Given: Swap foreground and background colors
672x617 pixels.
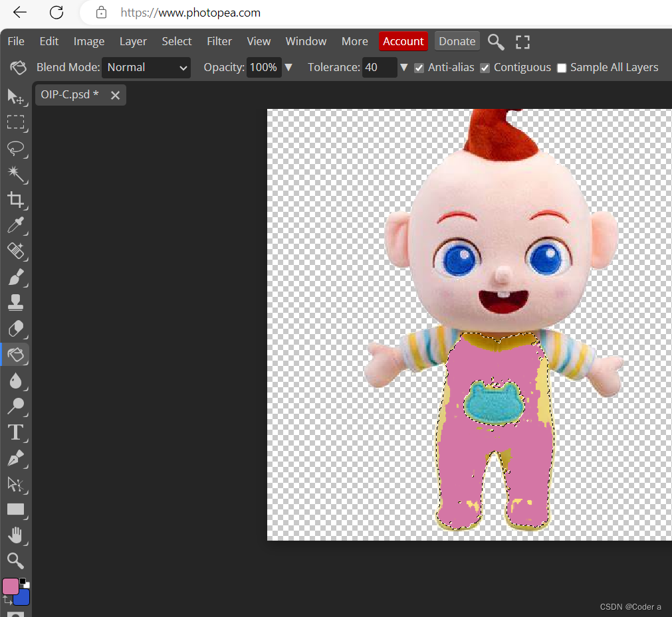Looking at the screenshot, I should [x=7, y=600].
